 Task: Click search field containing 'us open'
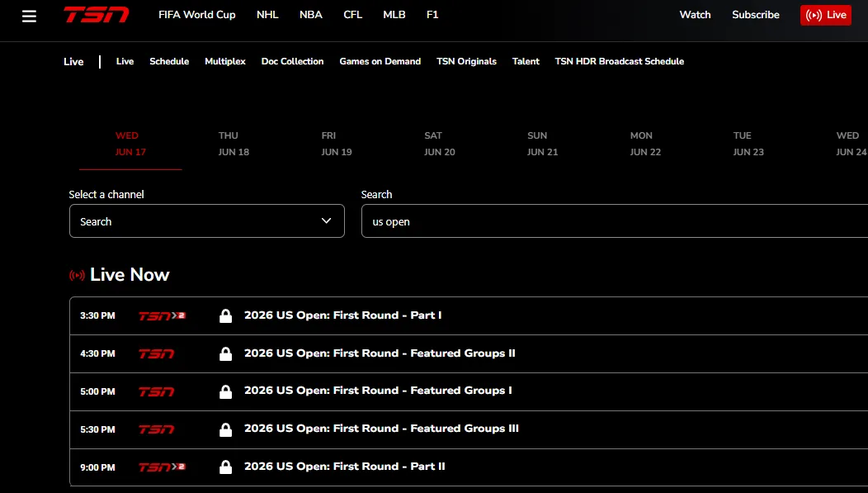[615, 221]
